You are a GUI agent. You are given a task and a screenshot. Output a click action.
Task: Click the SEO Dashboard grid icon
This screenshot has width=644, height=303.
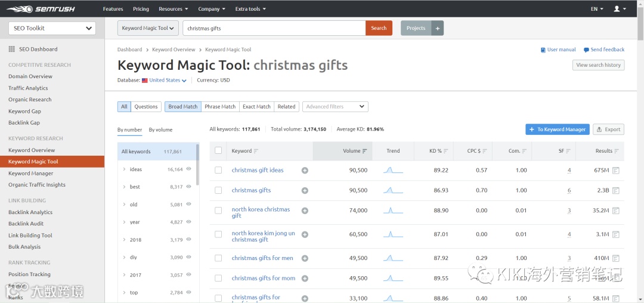12,50
